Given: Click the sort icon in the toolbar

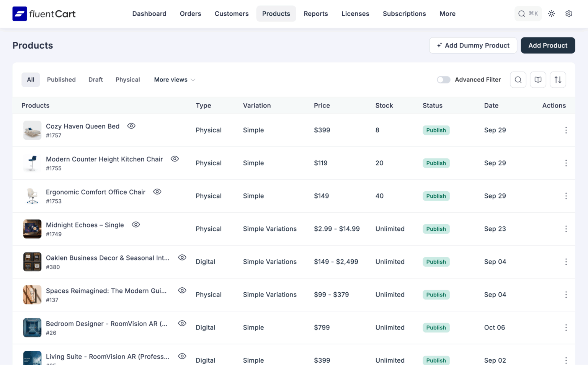Looking at the screenshot, I should click(x=558, y=80).
